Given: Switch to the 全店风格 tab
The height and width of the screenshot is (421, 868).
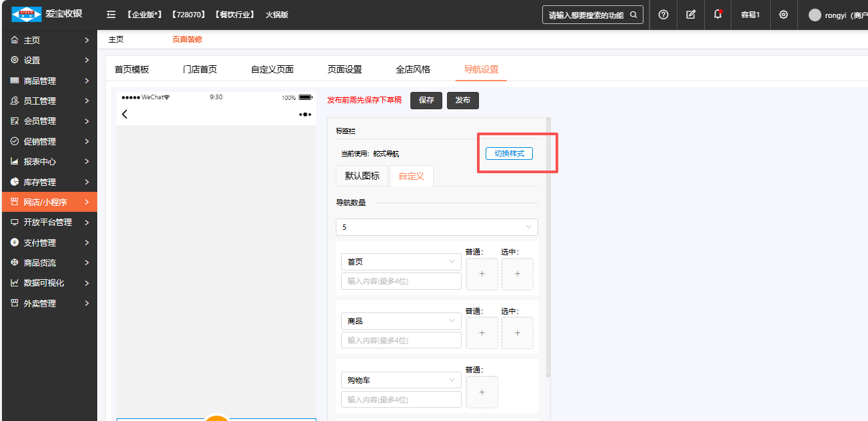Looking at the screenshot, I should 413,69.
